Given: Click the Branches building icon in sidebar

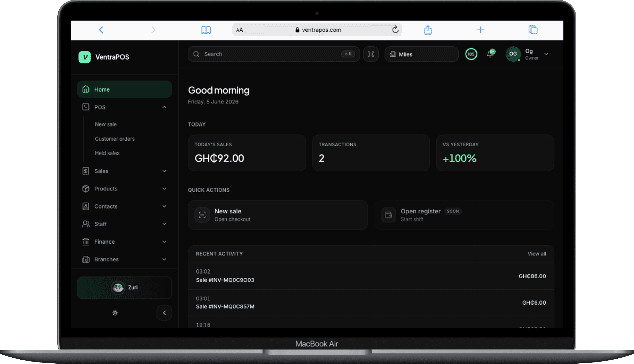Looking at the screenshot, I should (86, 259).
